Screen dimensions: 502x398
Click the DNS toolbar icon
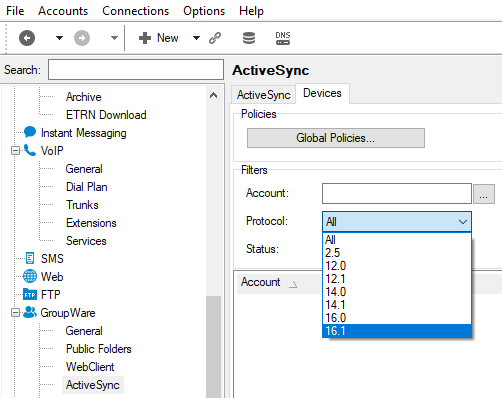tap(283, 38)
